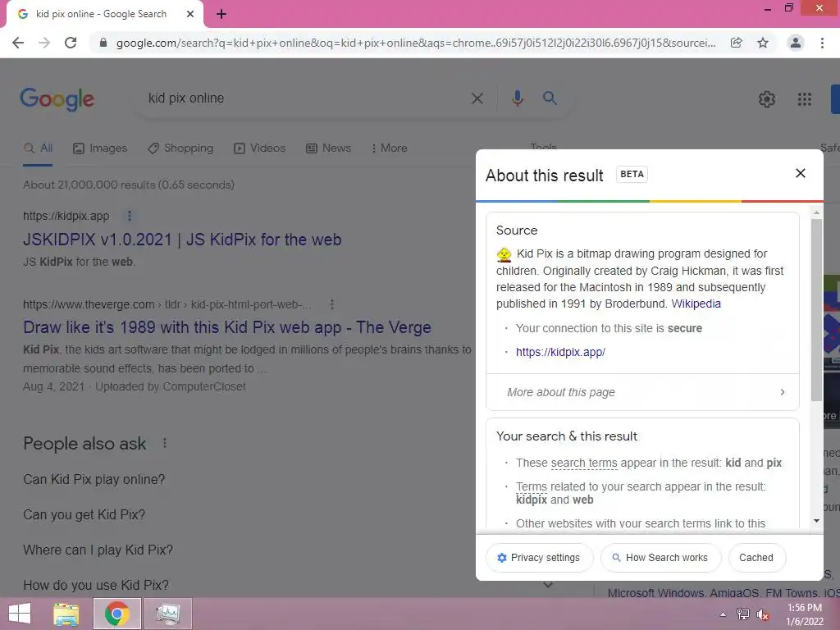Viewport: 840px width, 630px height.
Task: Open the Google apps grid
Action: click(x=805, y=99)
